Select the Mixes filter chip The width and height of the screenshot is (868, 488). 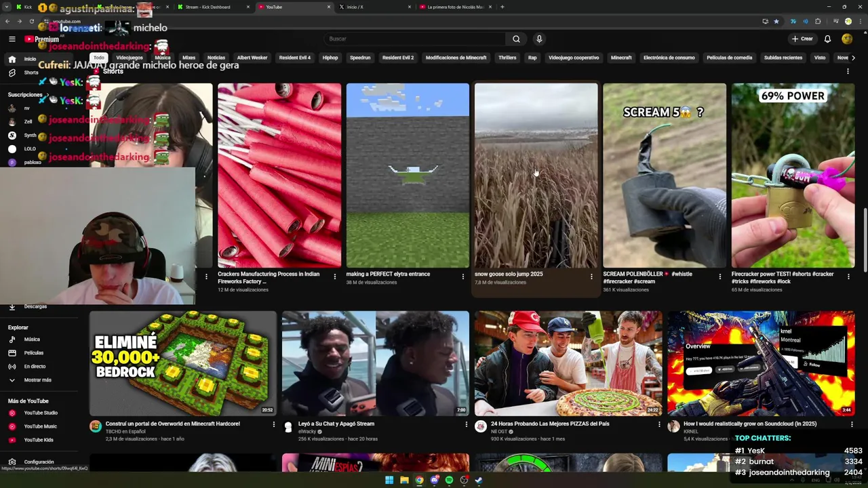(x=189, y=58)
